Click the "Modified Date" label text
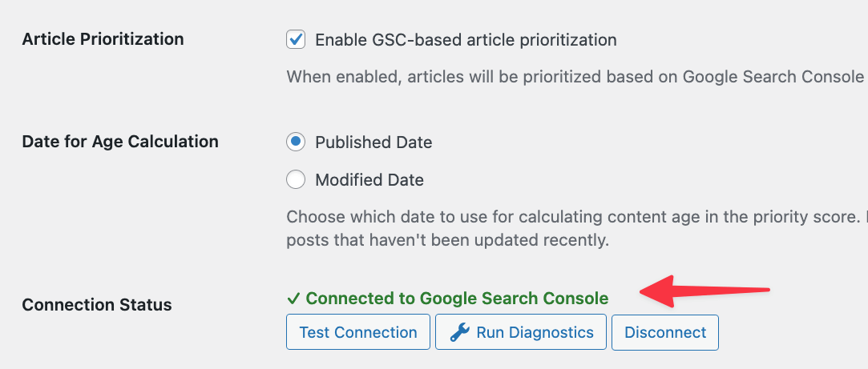The width and height of the screenshot is (868, 369). click(369, 180)
